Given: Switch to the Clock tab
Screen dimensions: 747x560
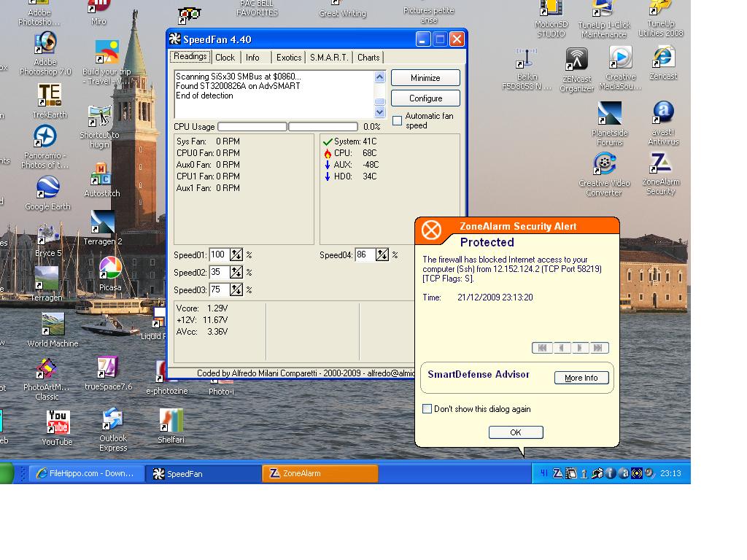Looking at the screenshot, I should [x=225, y=58].
